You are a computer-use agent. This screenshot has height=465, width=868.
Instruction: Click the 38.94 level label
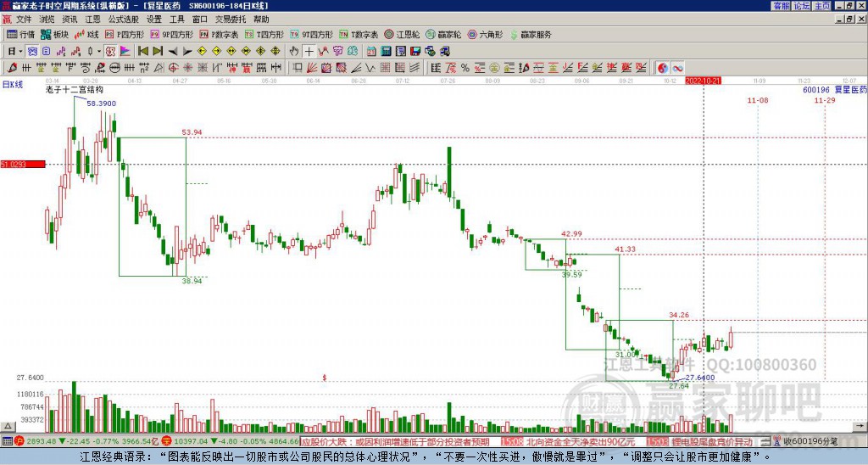point(192,281)
